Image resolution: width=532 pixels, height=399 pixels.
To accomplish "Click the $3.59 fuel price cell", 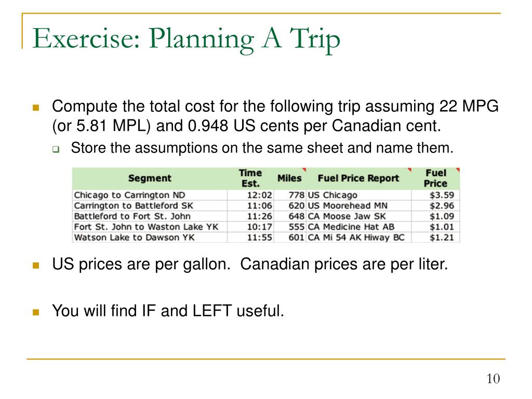I will pos(436,195).
